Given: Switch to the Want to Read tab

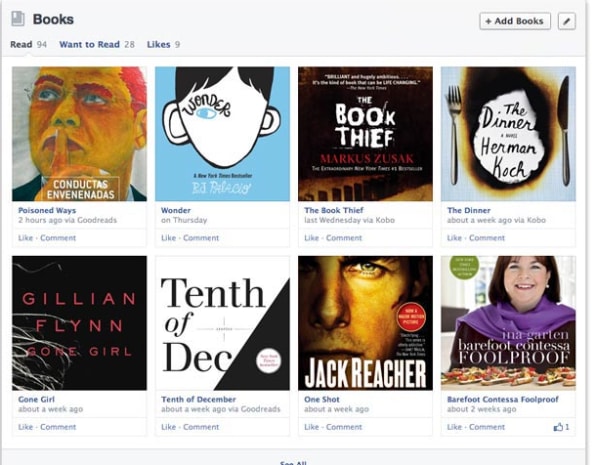Looking at the screenshot, I should point(89,44).
